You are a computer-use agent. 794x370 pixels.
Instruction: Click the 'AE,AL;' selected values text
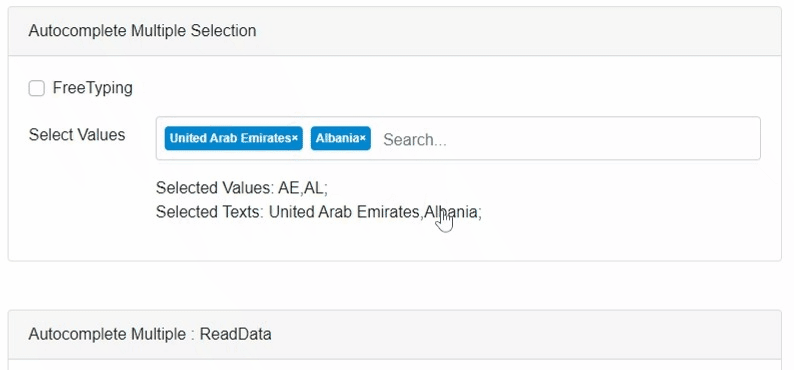[x=303, y=188]
